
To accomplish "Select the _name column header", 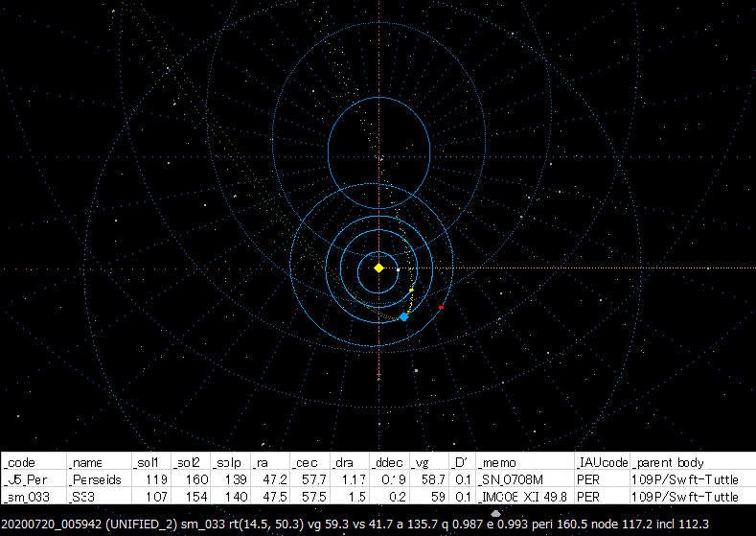I will [x=99, y=462].
